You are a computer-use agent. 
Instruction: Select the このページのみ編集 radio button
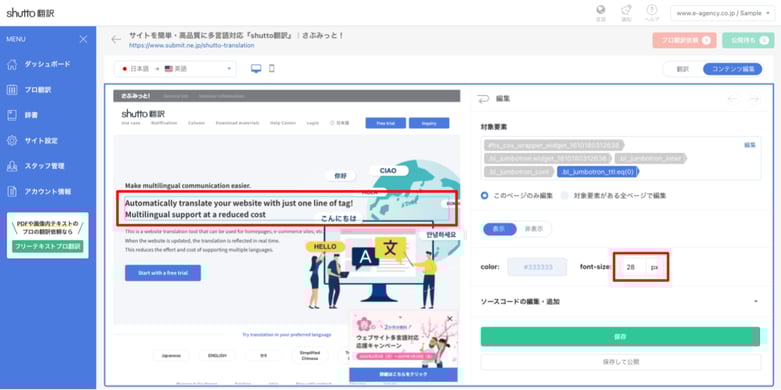click(484, 196)
